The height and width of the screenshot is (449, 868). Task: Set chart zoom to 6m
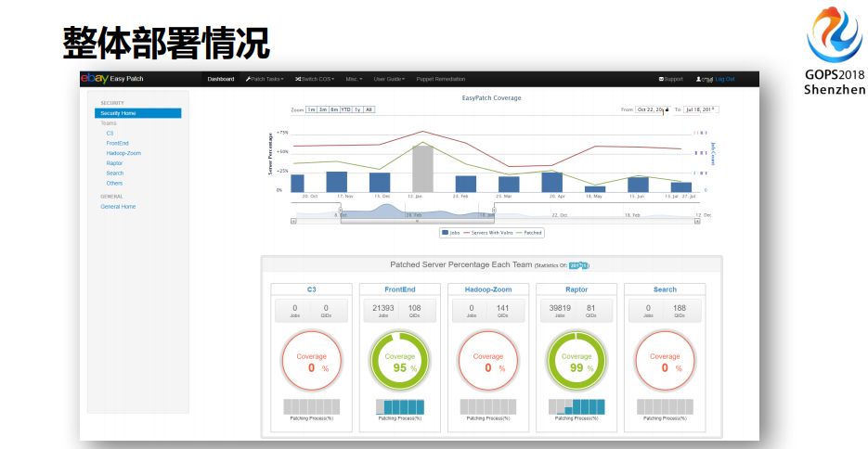[334, 109]
